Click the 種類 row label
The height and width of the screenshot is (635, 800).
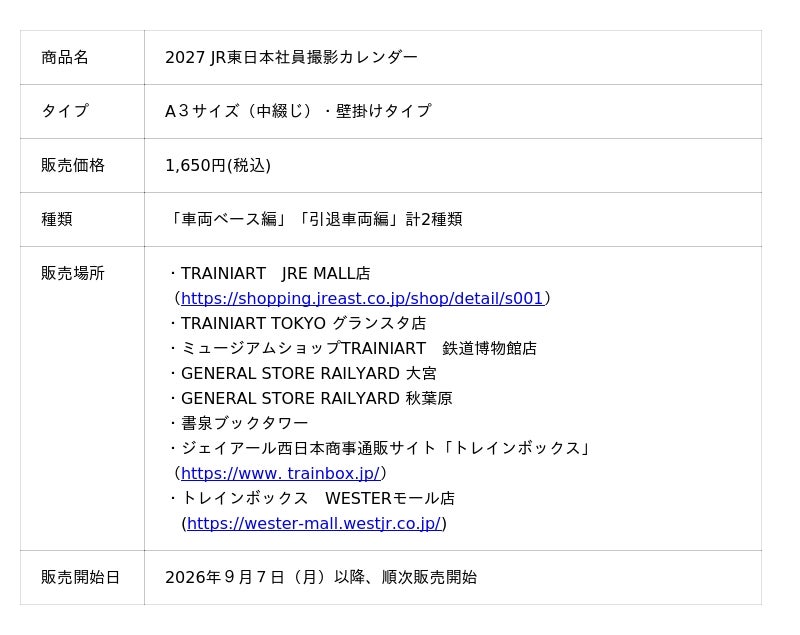pos(57,219)
